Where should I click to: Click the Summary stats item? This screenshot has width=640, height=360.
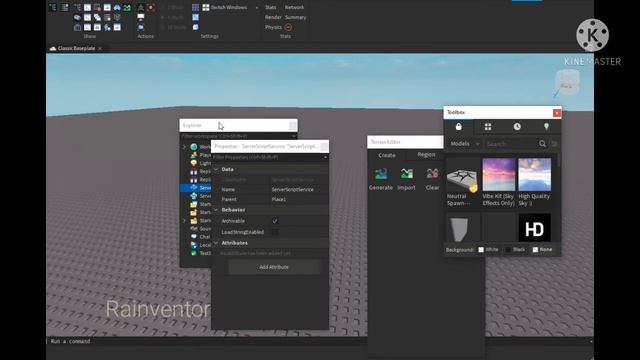pos(296,17)
